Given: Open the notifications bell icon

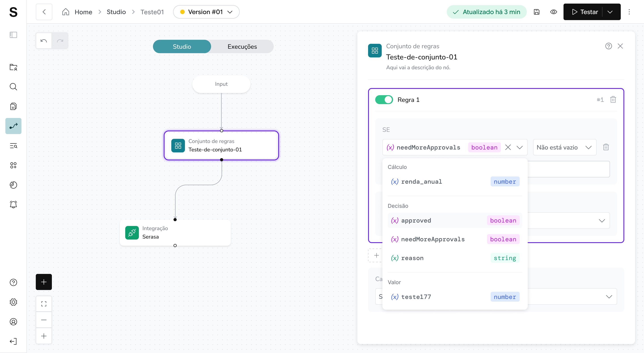Looking at the screenshot, I should [x=13, y=204].
